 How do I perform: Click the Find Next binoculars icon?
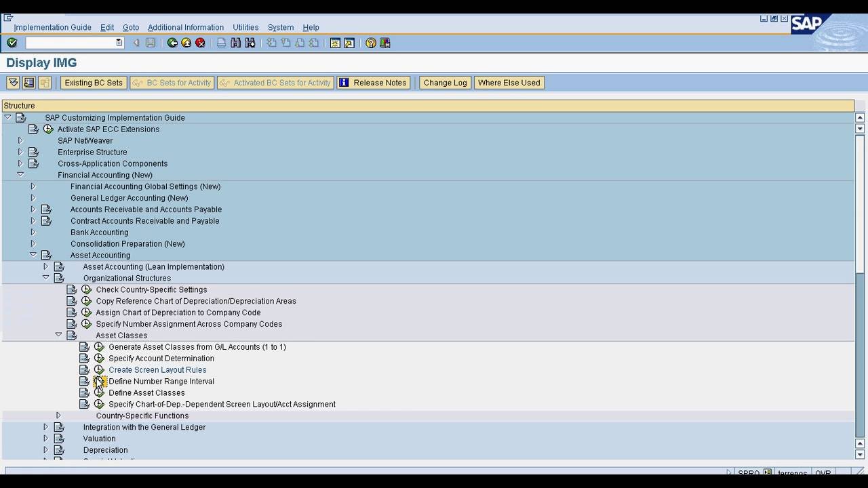(250, 43)
